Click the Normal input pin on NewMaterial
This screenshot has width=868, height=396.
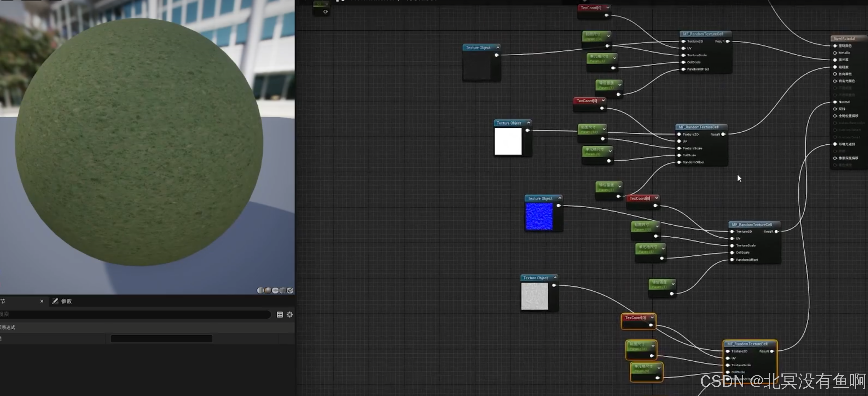[x=835, y=102]
